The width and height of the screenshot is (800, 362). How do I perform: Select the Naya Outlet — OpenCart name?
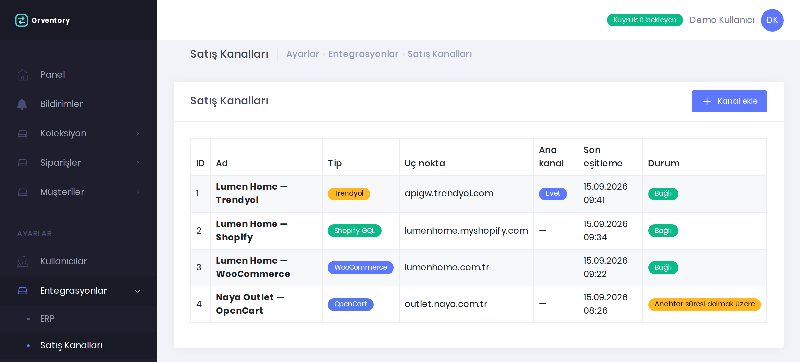click(x=251, y=304)
